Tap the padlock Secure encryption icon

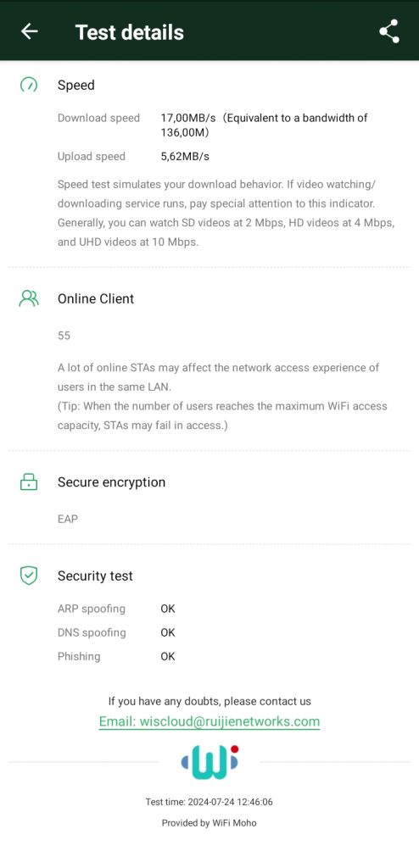[29, 482]
